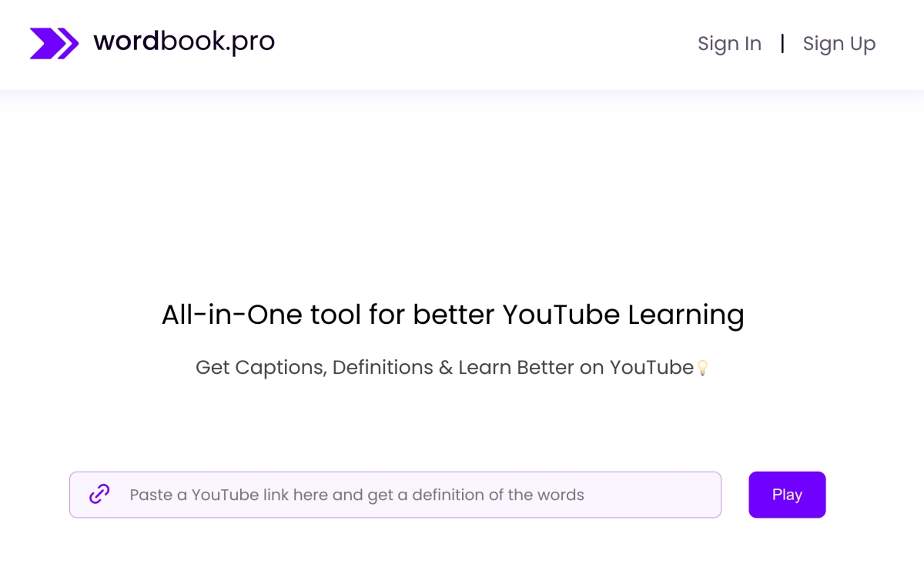Click the chain link icon in the input
The height and width of the screenshot is (567, 924).
point(99,494)
